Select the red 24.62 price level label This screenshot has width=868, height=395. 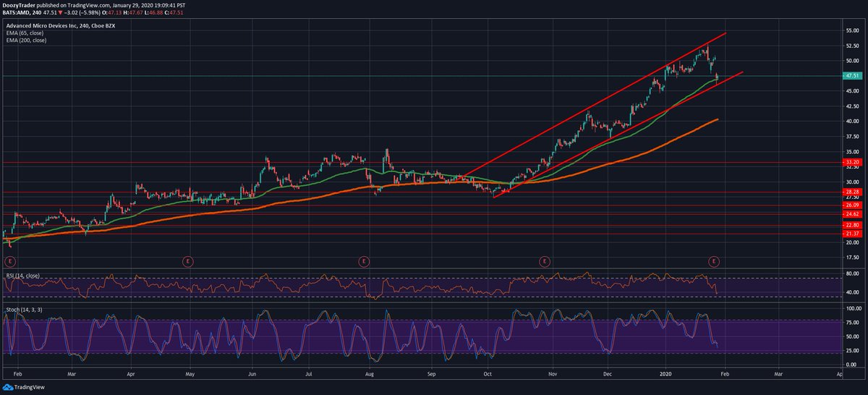coord(851,214)
